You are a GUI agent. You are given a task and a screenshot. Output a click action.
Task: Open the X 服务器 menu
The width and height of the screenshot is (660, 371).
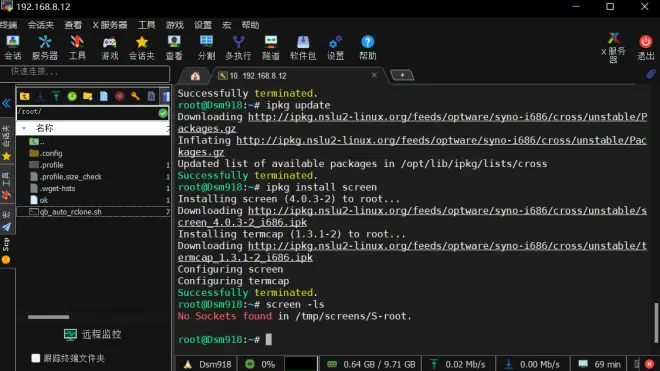click(110, 25)
